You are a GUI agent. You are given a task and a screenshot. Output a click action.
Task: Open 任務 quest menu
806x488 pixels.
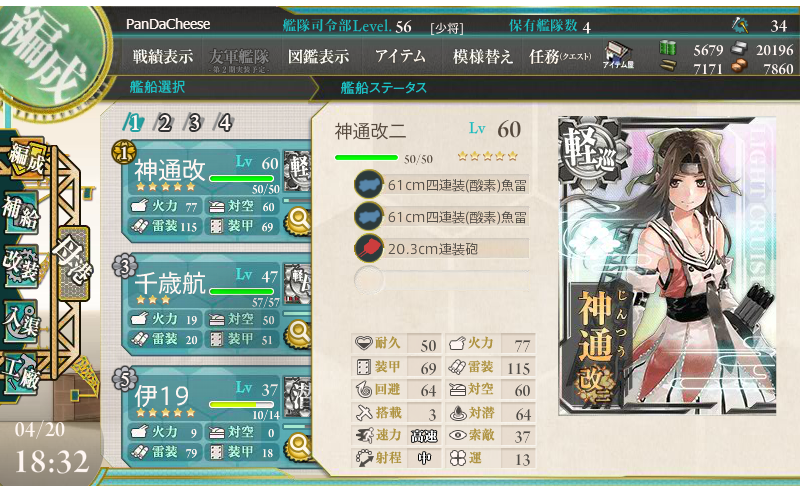(560, 57)
